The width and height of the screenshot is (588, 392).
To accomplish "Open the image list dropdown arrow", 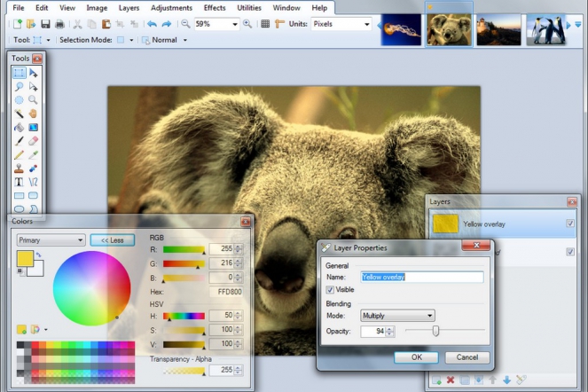I will pyautogui.click(x=578, y=25).
